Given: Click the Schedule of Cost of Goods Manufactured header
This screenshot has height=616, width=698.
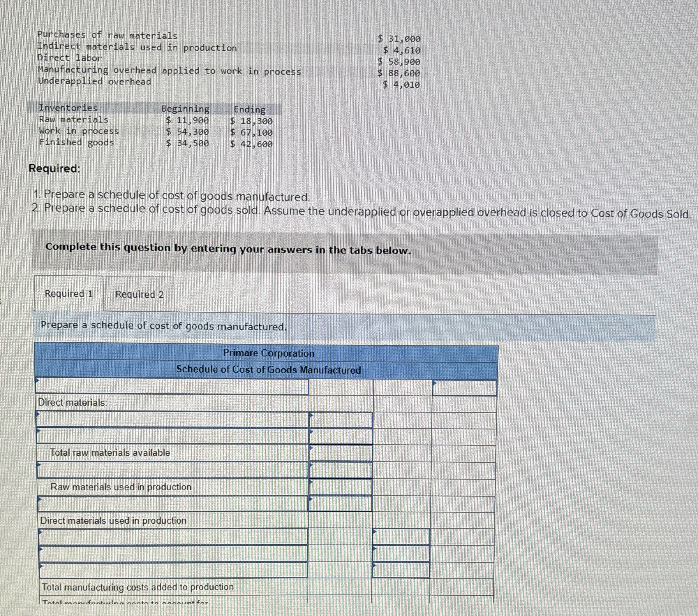Looking at the screenshot, I should point(268,370).
